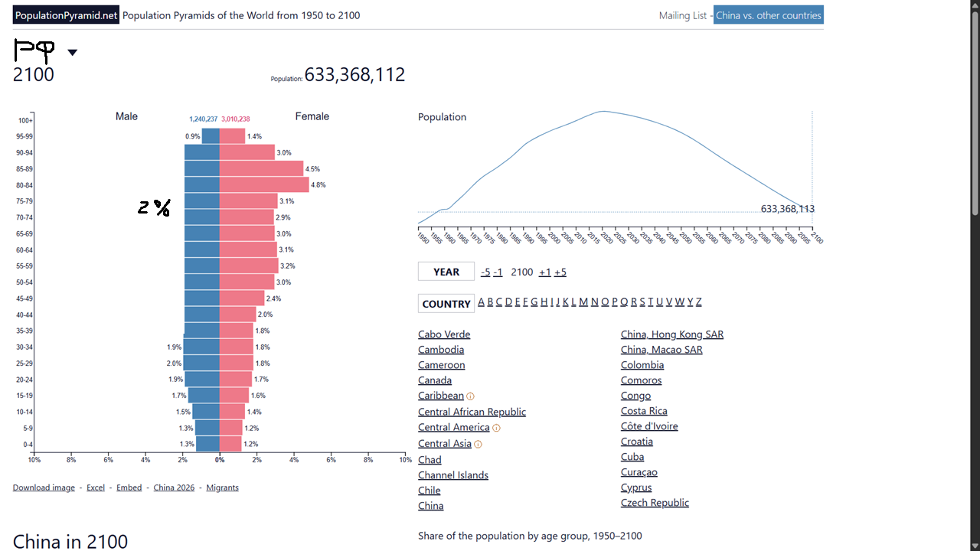Open the Excel export link

click(x=96, y=487)
